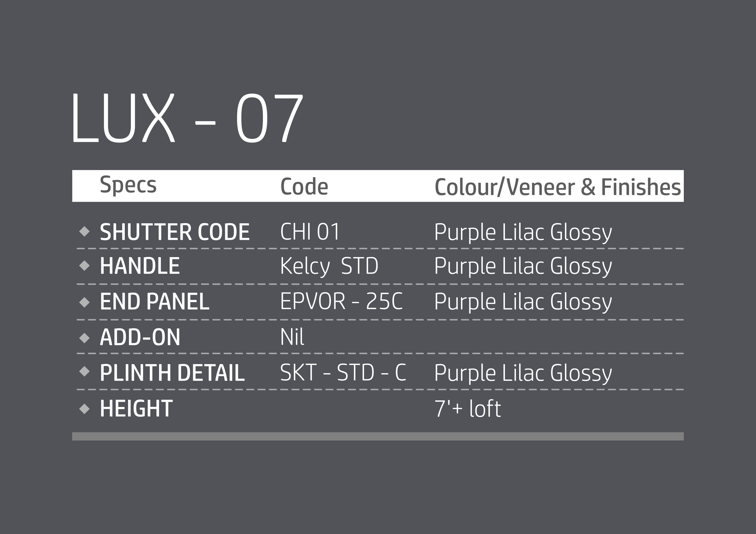The height and width of the screenshot is (534, 756).
Task: Click the Nil add-on value
Action: (292, 337)
